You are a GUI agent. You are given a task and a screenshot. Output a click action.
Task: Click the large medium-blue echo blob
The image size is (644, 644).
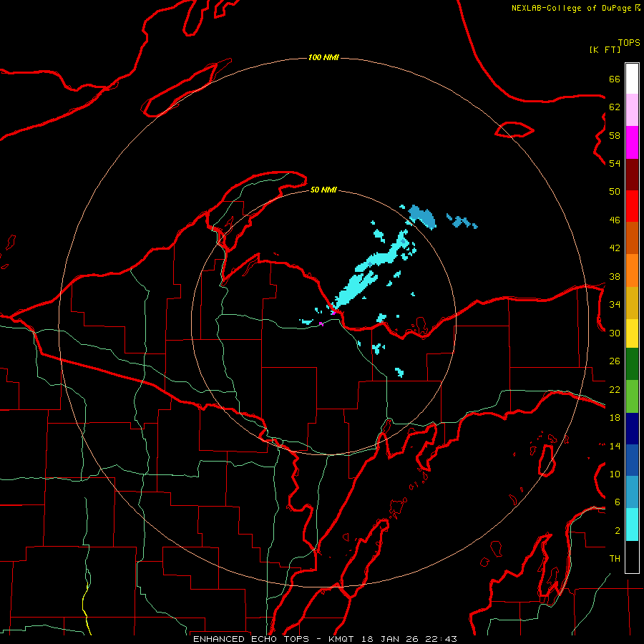click(422, 217)
